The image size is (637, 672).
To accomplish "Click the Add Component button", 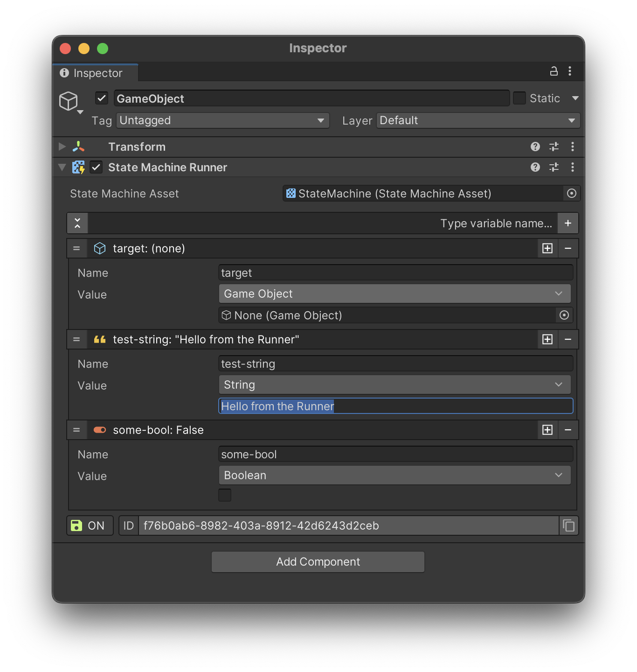I will 318,561.
